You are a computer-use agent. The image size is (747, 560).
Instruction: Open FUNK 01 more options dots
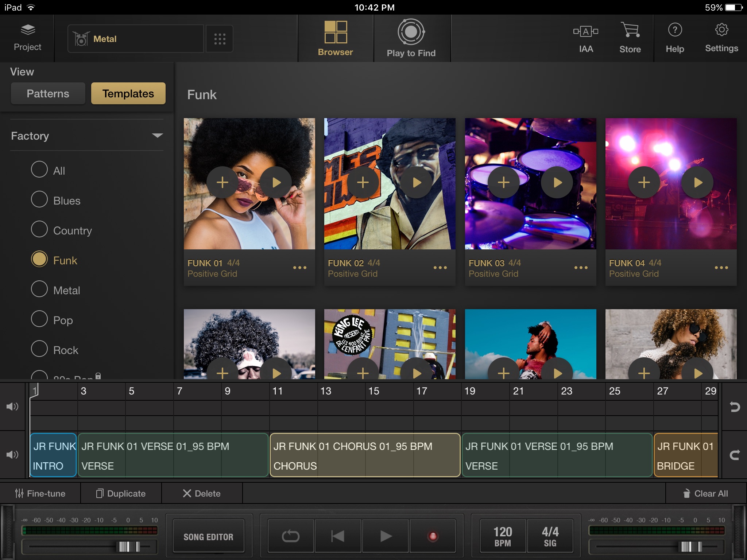pos(300,268)
